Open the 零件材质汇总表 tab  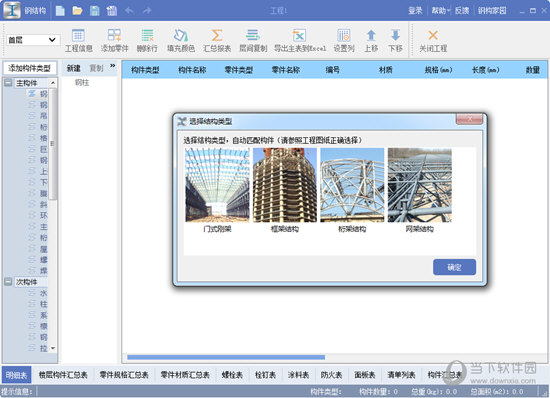tap(185, 375)
